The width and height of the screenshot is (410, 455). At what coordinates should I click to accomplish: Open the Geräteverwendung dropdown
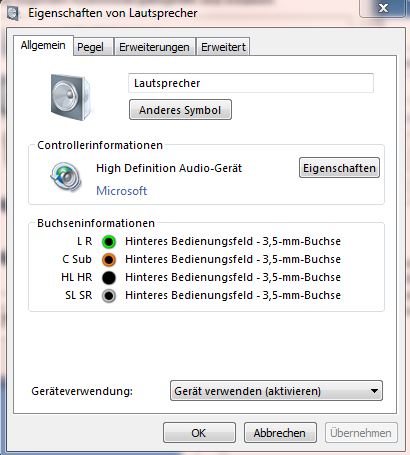coord(276,391)
